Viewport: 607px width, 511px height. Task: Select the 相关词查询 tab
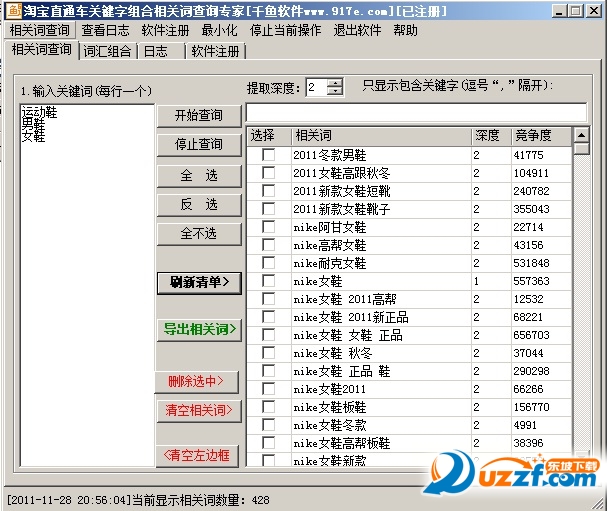tap(42, 50)
